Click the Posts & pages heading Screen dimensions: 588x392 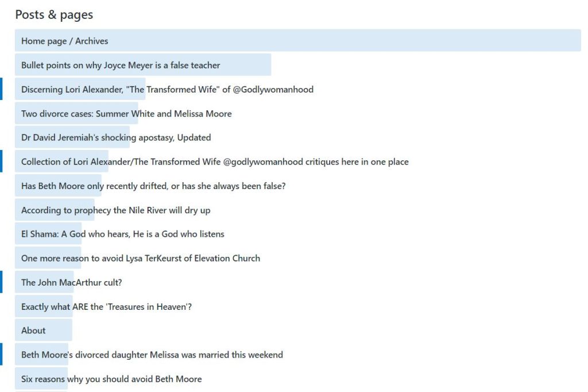coord(54,15)
